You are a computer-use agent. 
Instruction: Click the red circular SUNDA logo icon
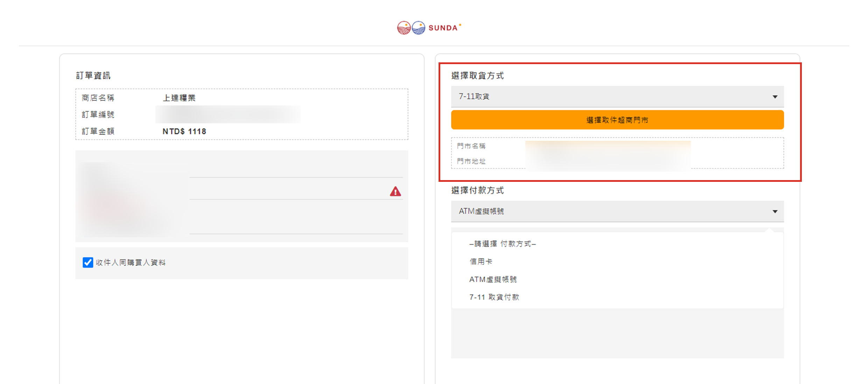click(x=404, y=28)
